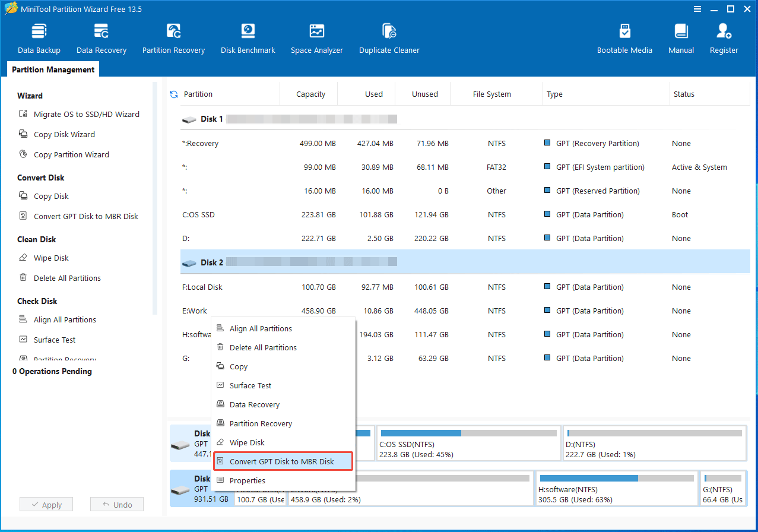Switch to the Partition Management tab
Image resolution: width=758 pixels, height=532 pixels.
click(52, 69)
